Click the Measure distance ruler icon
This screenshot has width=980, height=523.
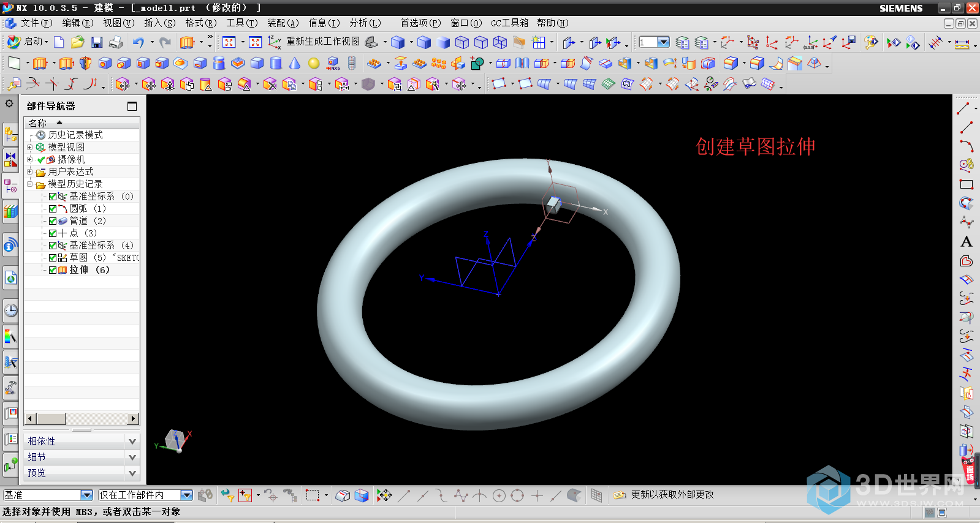click(x=962, y=42)
